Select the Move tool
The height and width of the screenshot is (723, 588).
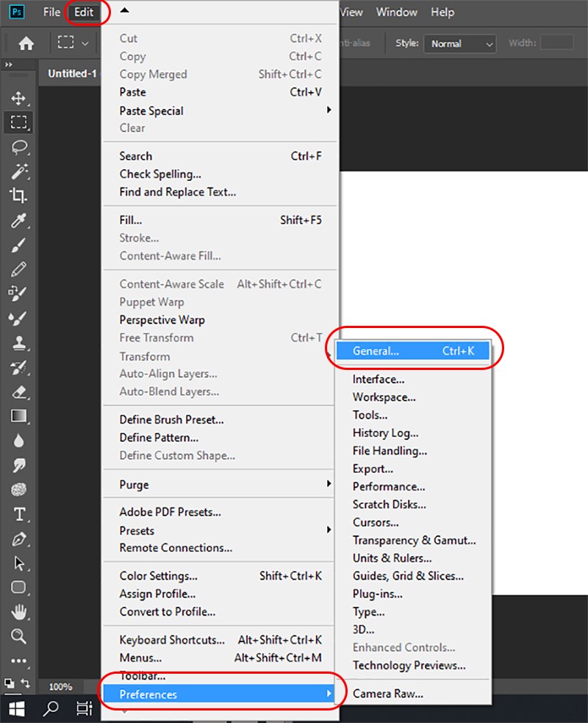click(18, 99)
